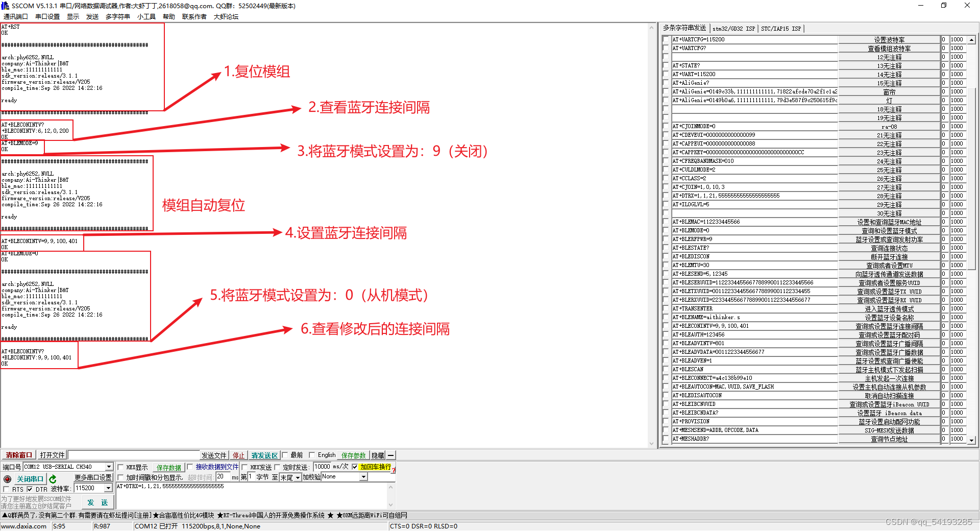Click the red port status indicator icon
980x531 pixels.
[x=7, y=479]
